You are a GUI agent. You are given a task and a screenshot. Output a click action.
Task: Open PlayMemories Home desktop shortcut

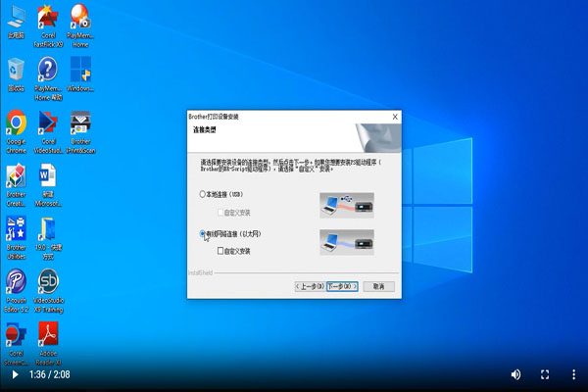pos(80,25)
